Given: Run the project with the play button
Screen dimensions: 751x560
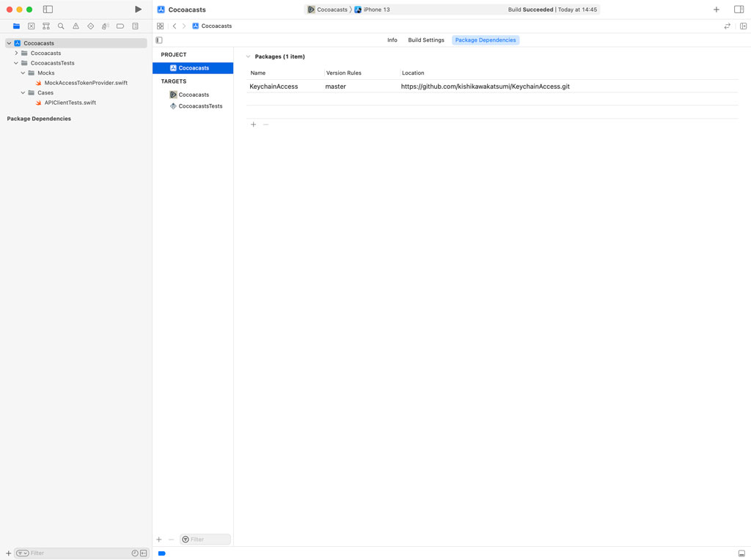Looking at the screenshot, I should [138, 9].
